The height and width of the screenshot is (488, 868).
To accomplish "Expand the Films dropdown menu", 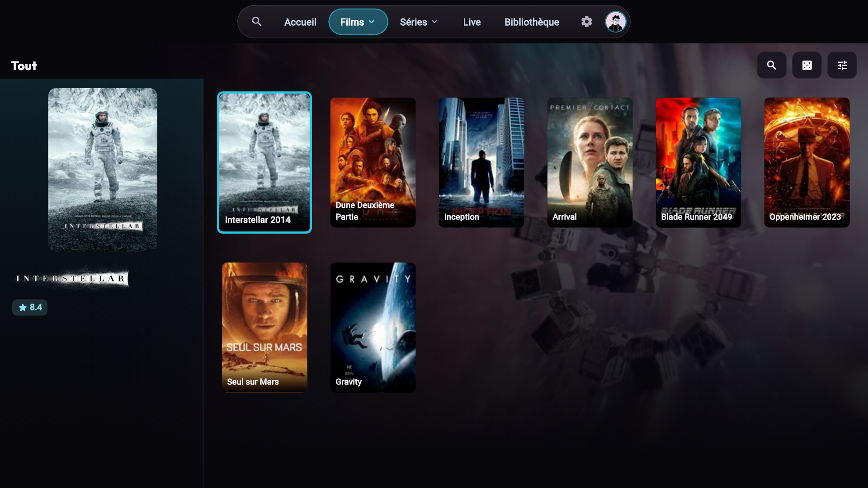I will coord(358,22).
